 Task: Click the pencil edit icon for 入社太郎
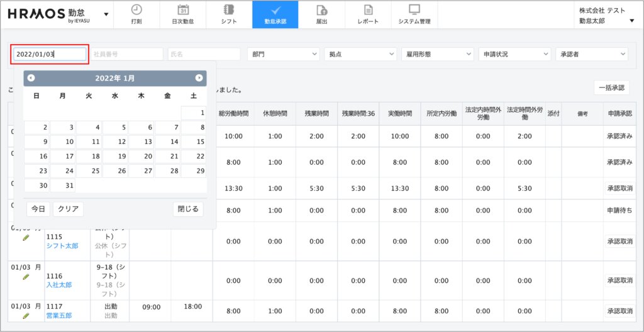tap(26, 276)
